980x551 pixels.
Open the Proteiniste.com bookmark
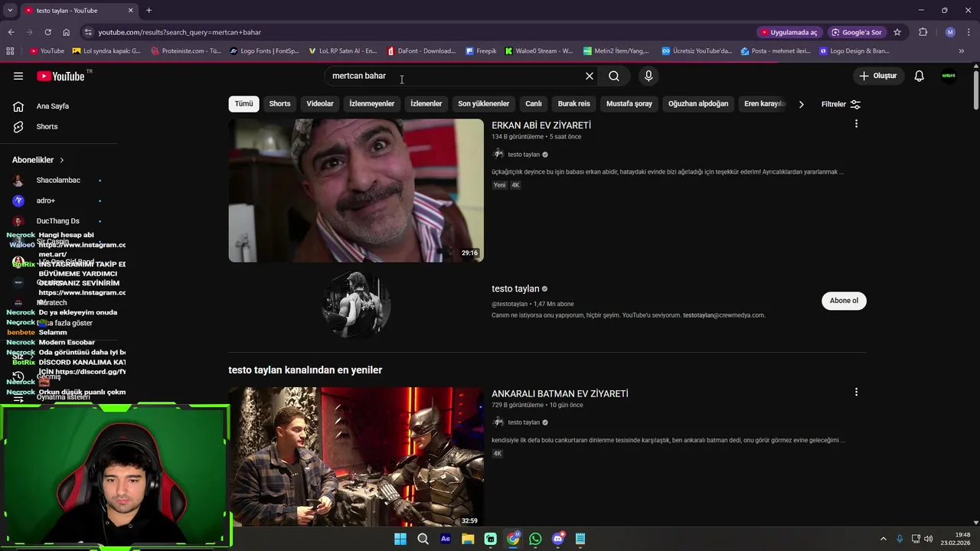coord(186,51)
